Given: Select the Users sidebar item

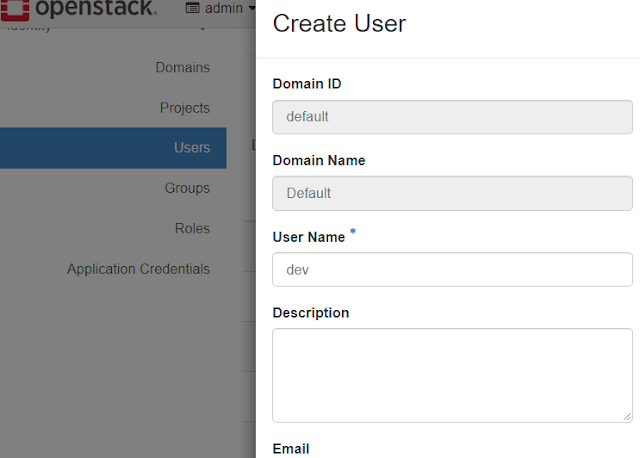Looking at the screenshot, I should 191,148.
